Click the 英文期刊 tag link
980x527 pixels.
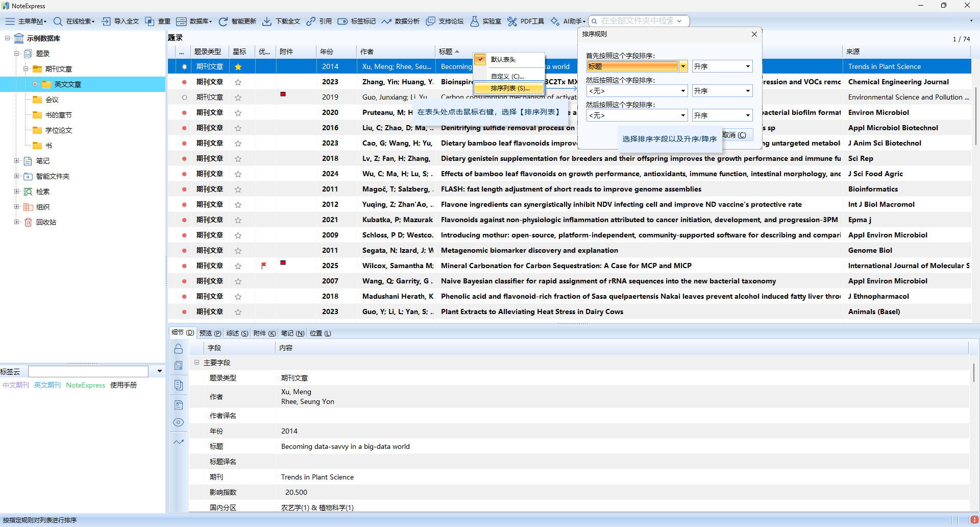47,385
